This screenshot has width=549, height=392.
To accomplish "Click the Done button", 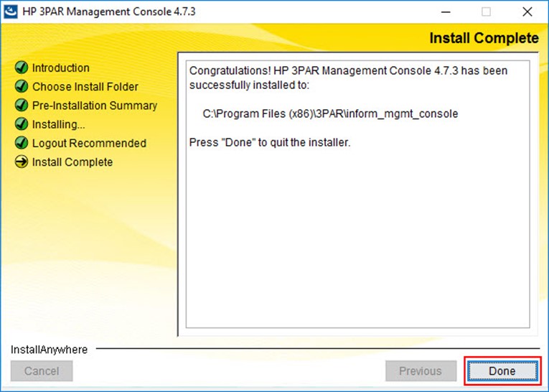I will pos(502,371).
